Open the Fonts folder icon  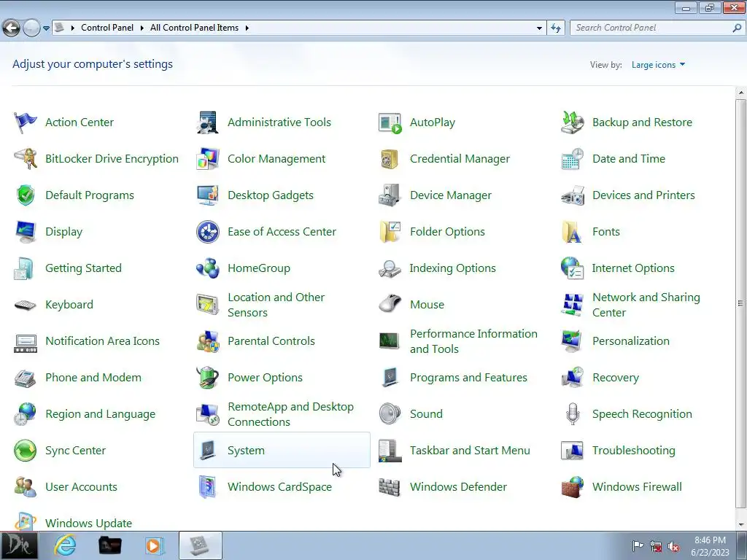coord(573,232)
